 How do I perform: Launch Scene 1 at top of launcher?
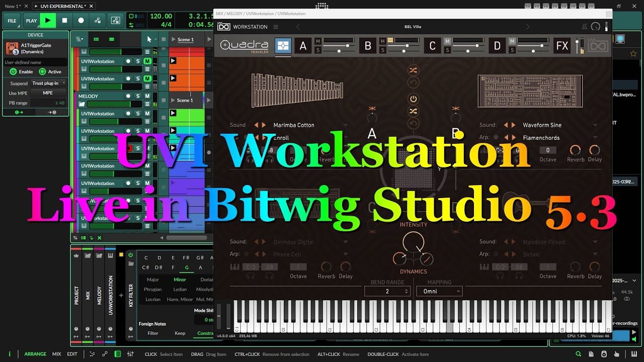174,39
